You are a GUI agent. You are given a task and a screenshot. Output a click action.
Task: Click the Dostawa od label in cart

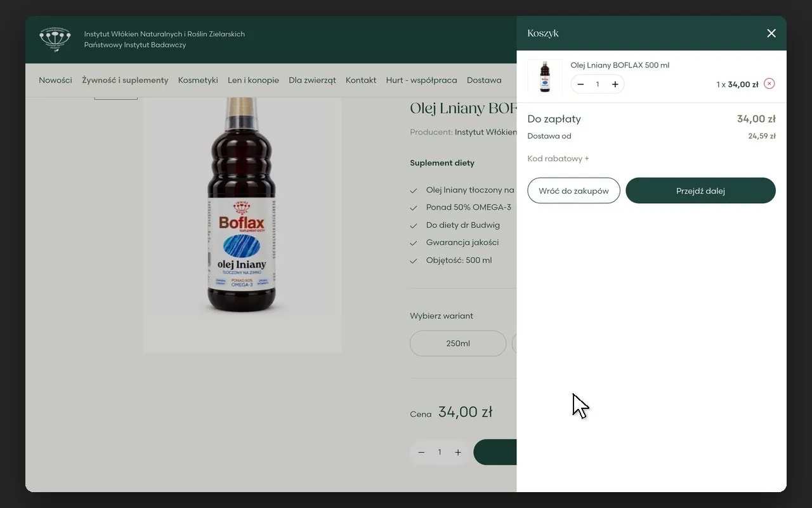[x=549, y=136]
